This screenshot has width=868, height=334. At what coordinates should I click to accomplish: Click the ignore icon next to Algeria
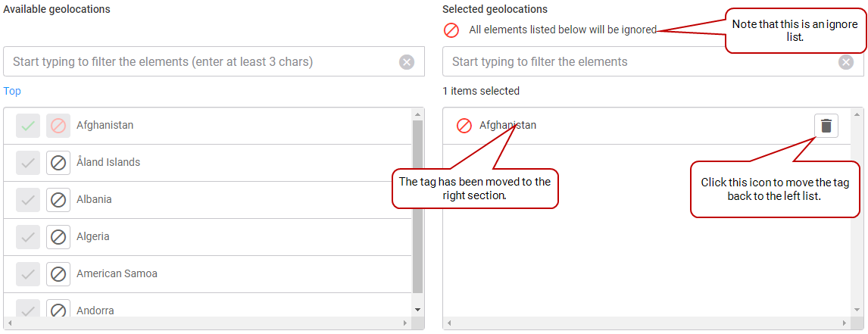click(x=58, y=236)
